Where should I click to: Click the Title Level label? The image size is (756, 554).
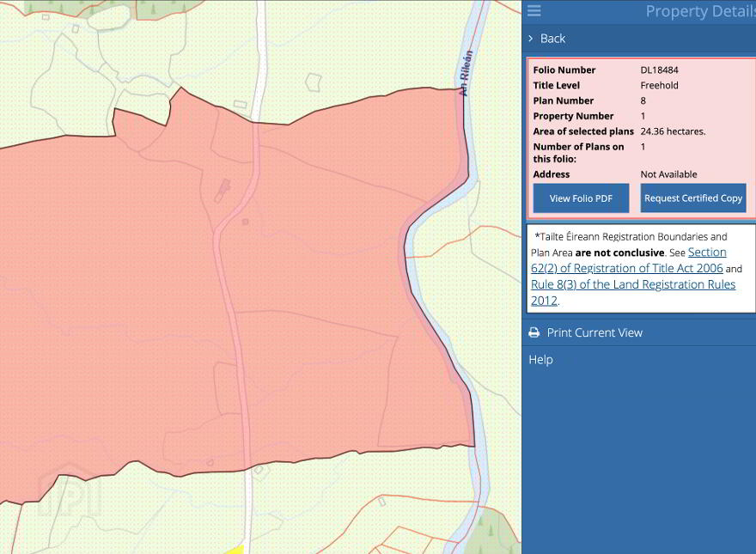pyautogui.click(x=557, y=85)
